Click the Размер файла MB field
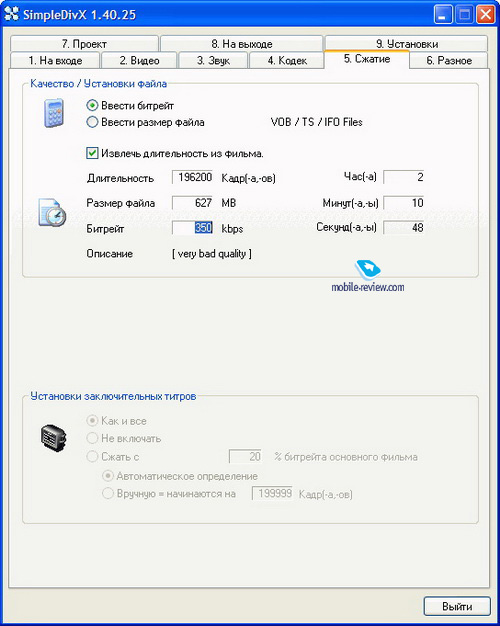 coord(192,203)
